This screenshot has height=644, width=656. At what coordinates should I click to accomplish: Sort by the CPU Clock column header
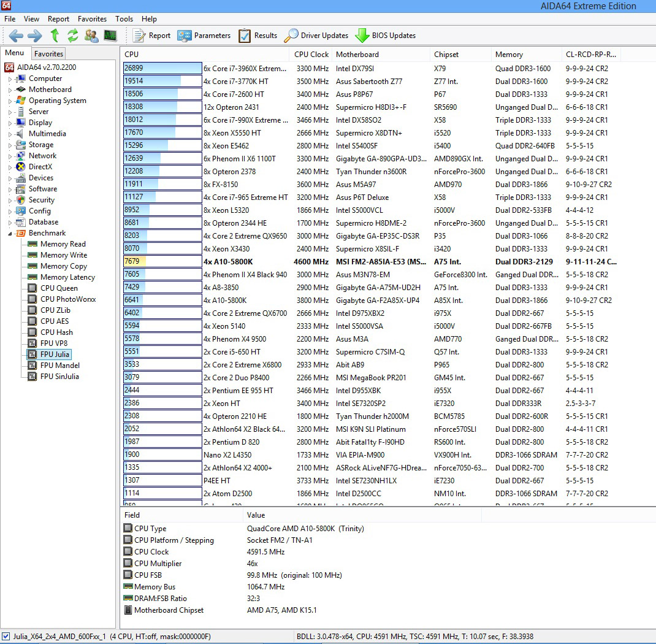click(x=311, y=55)
